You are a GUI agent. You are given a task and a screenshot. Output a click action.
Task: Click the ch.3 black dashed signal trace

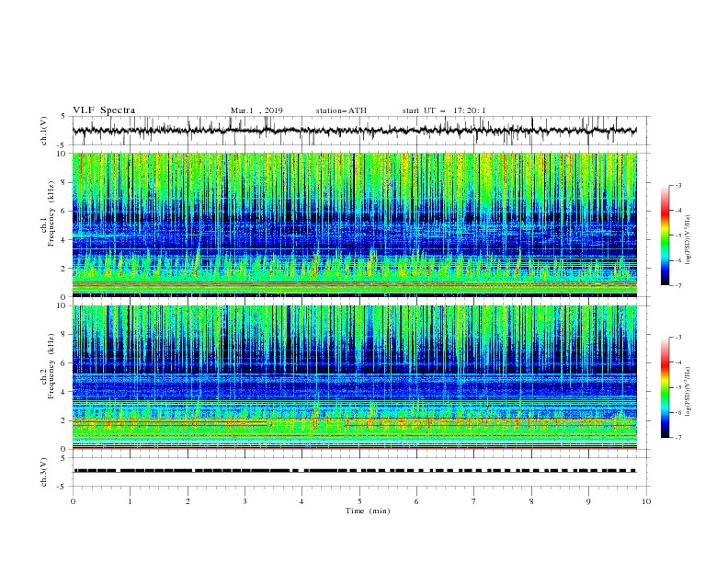(354, 471)
